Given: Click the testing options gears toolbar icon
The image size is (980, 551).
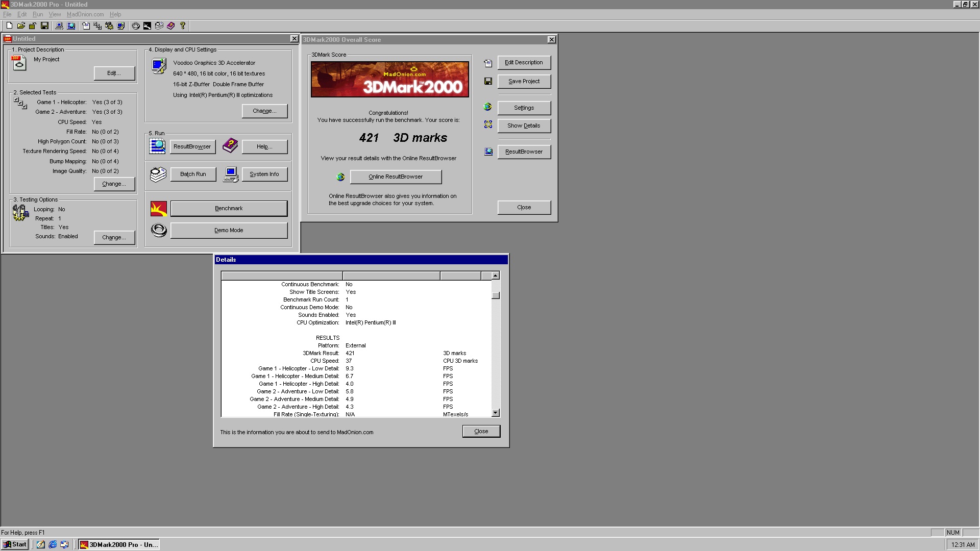Looking at the screenshot, I should [x=109, y=26].
